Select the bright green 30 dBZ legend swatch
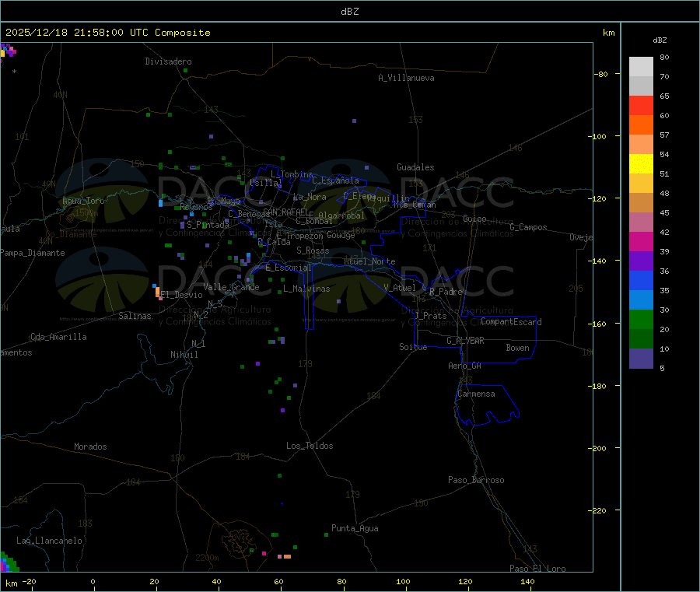The width and height of the screenshot is (700, 592). click(641, 319)
